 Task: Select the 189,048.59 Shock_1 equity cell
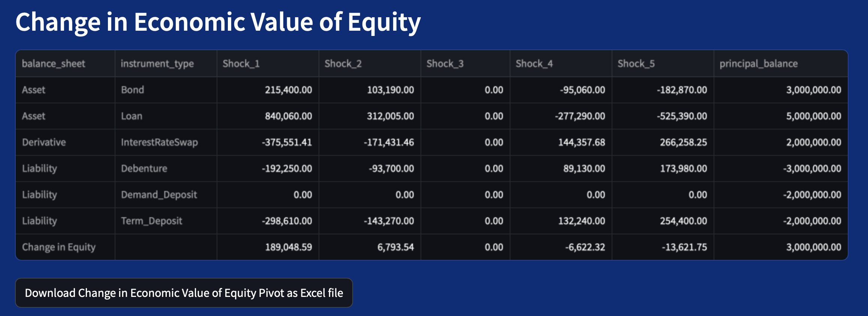(288, 247)
